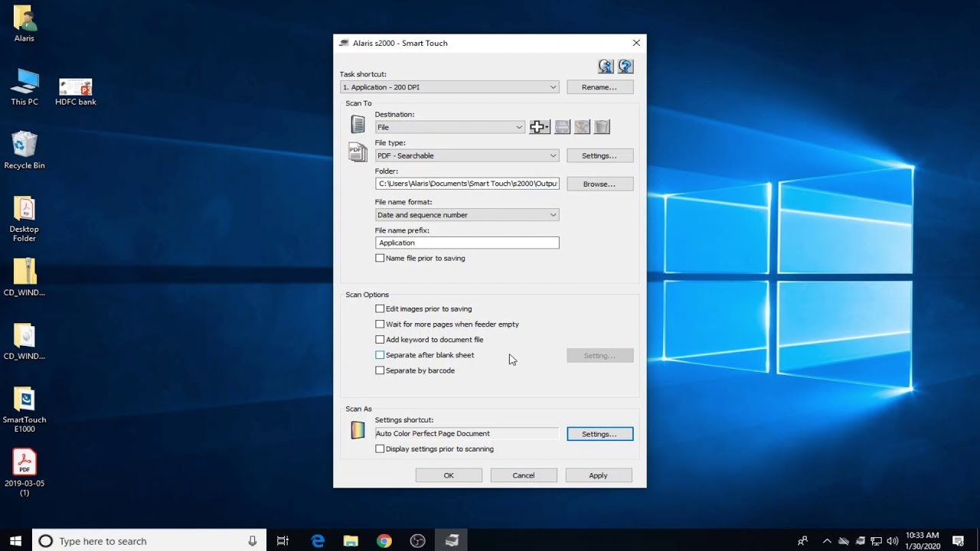Open the People icon in system tray
Image resolution: width=980 pixels, height=551 pixels.
click(x=802, y=541)
